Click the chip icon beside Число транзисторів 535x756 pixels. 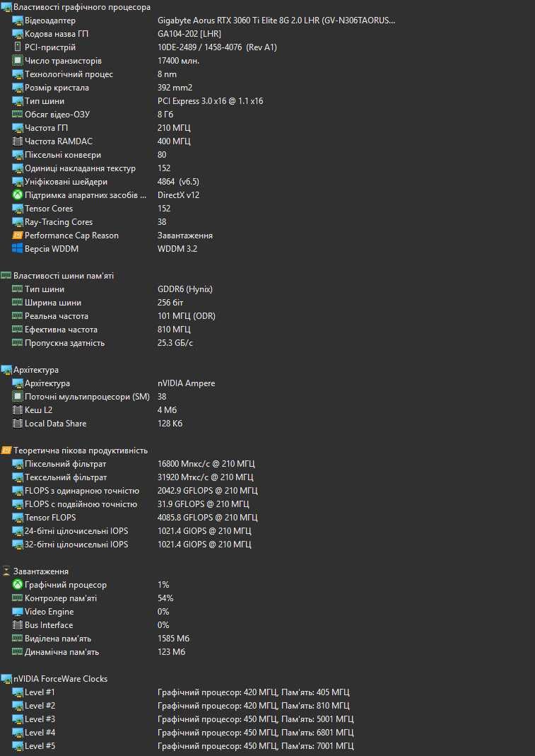(x=18, y=61)
